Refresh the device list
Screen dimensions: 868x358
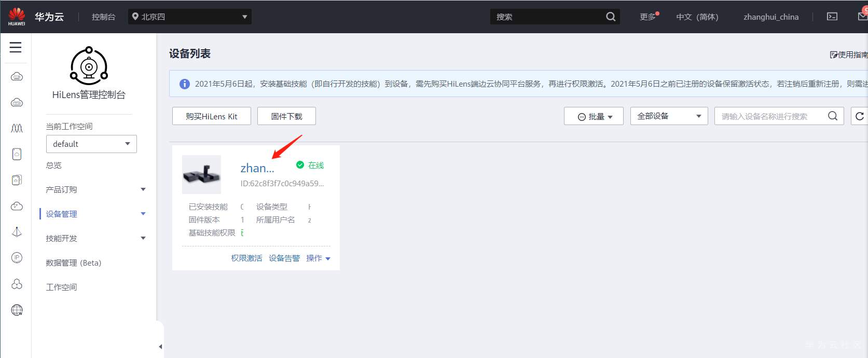(859, 116)
